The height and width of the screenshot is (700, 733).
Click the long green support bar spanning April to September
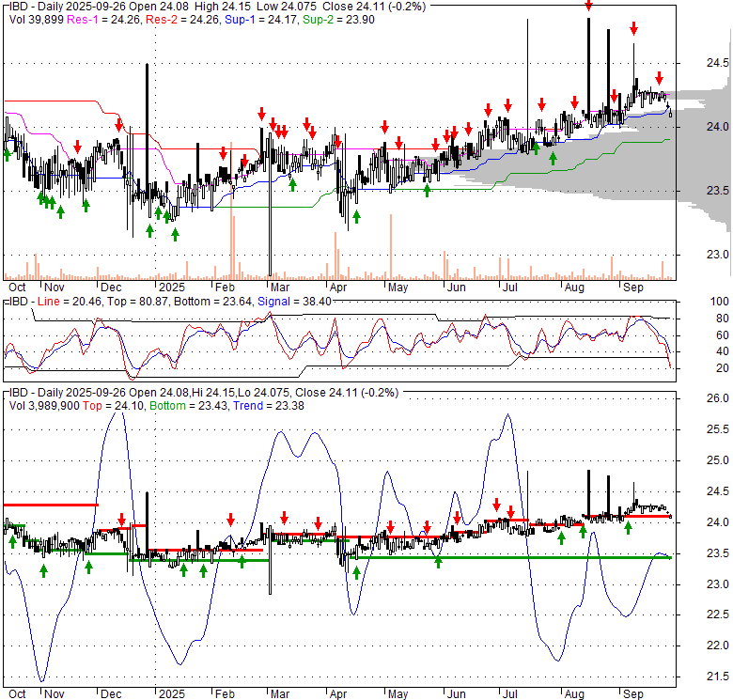tap(510, 558)
